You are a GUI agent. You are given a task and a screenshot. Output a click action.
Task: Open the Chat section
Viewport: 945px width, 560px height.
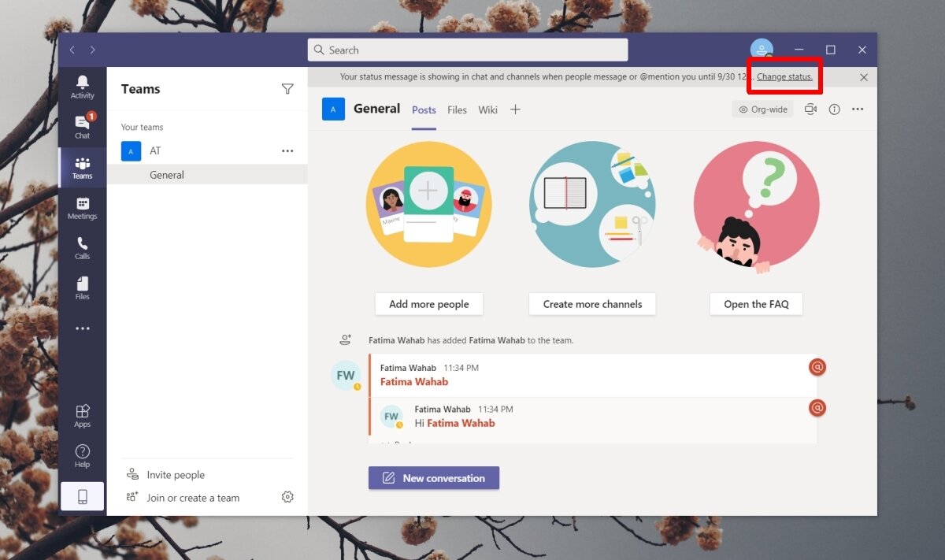[82, 124]
